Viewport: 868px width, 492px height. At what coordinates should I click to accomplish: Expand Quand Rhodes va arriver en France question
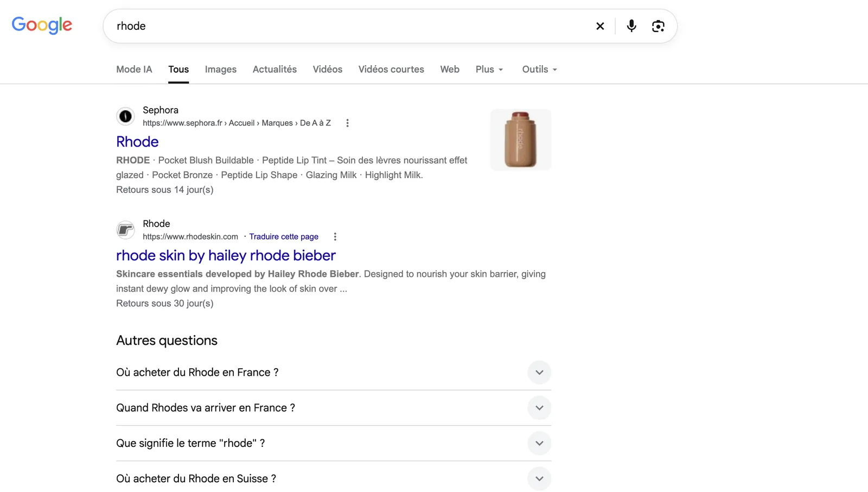334,408
